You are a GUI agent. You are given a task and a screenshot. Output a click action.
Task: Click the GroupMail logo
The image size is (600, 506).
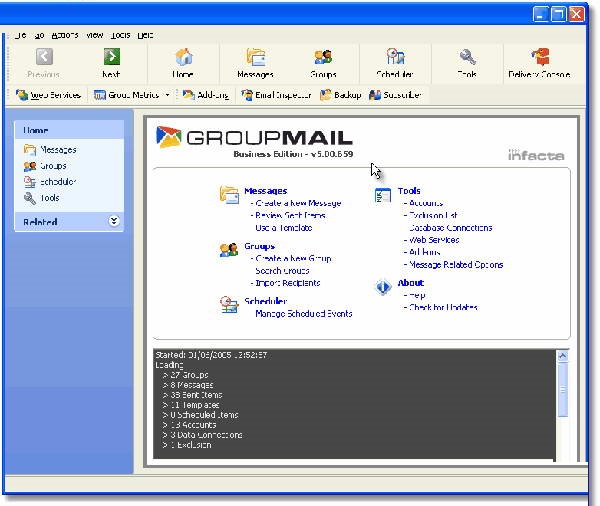point(254,137)
